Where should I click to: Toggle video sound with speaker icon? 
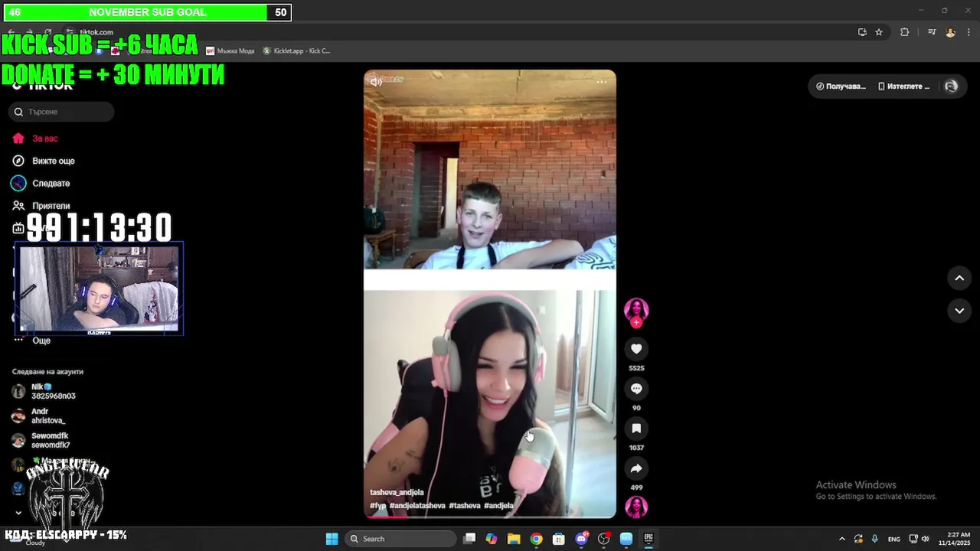(x=376, y=82)
